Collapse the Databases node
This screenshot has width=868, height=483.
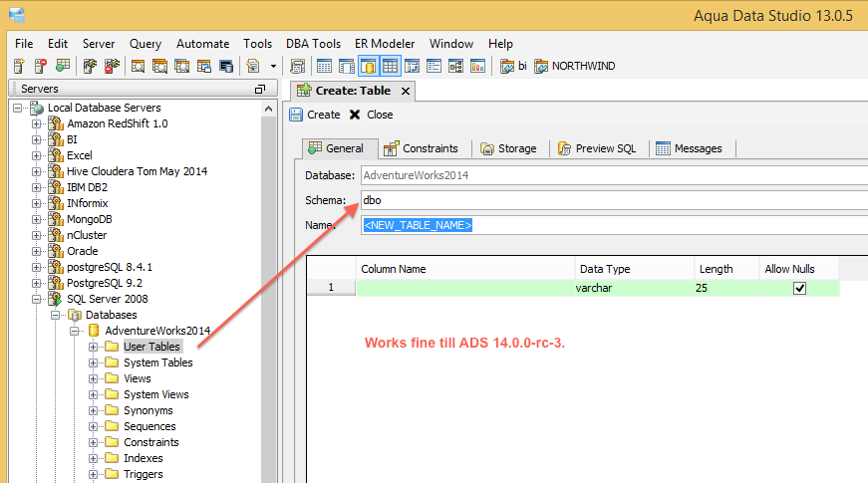(55, 316)
